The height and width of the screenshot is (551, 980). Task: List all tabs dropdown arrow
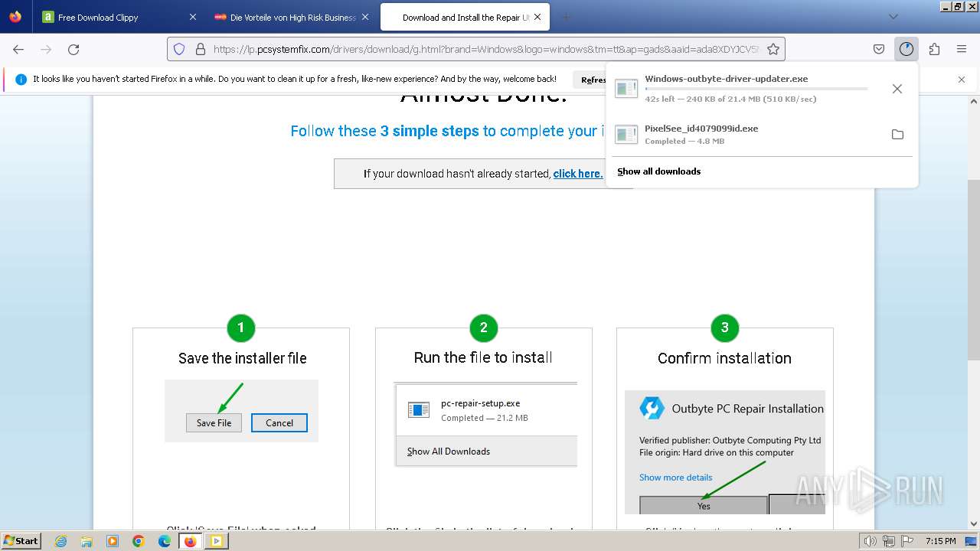click(x=893, y=17)
